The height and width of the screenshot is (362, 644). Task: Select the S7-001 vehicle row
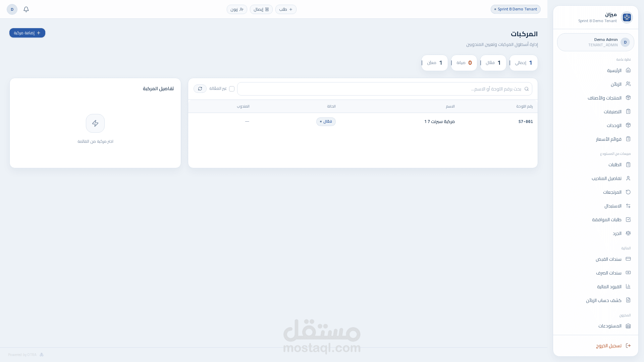[x=362, y=121]
